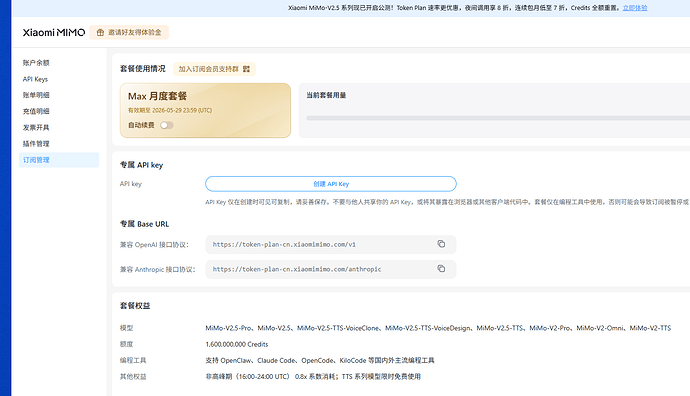690x396 pixels.
Task: Click the gift icon in invite button
Action: click(100, 33)
